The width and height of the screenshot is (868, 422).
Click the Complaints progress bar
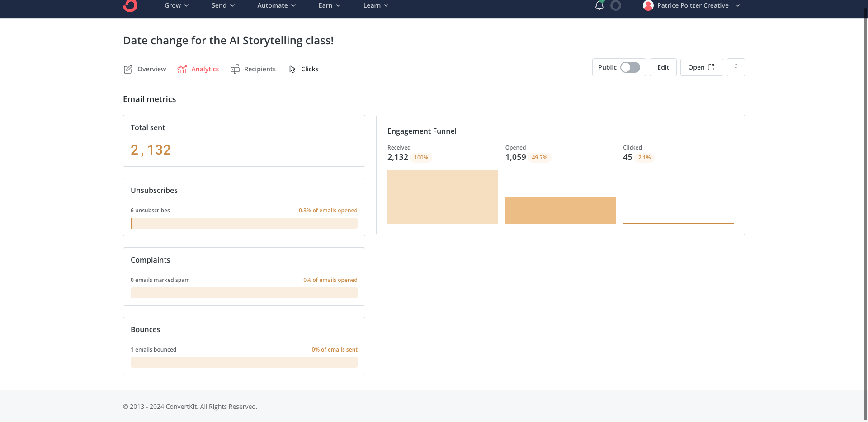(x=244, y=293)
